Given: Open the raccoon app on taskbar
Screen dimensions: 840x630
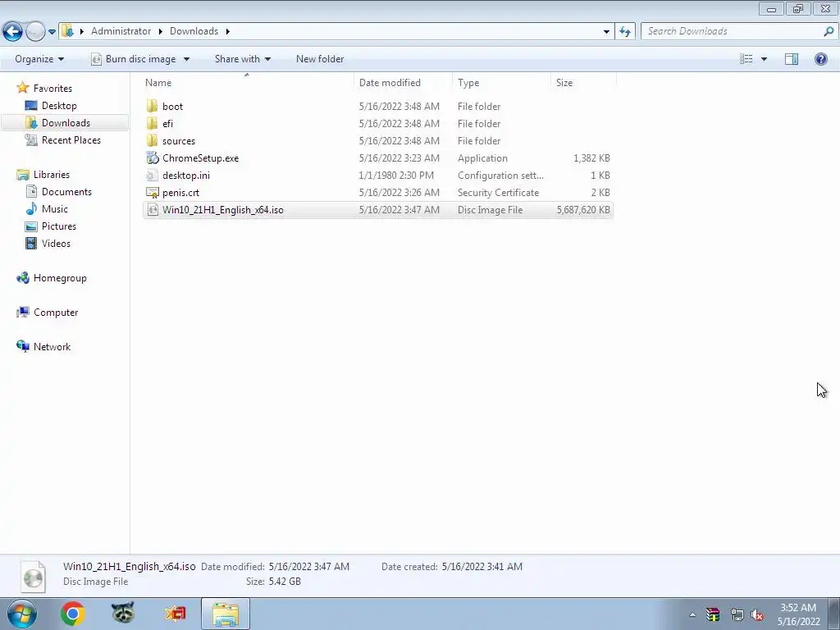Looking at the screenshot, I should [x=123, y=613].
